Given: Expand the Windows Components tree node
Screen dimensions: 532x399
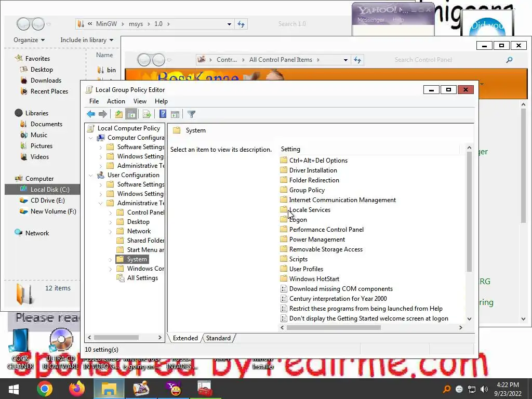Looking at the screenshot, I should click(x=111, y=269).
